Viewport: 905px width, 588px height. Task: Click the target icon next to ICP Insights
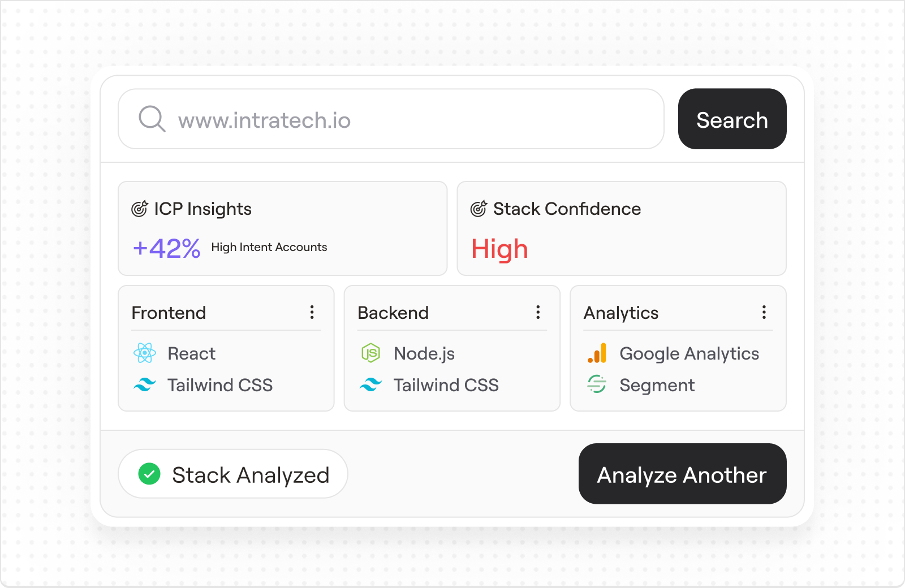coord(139,208)
